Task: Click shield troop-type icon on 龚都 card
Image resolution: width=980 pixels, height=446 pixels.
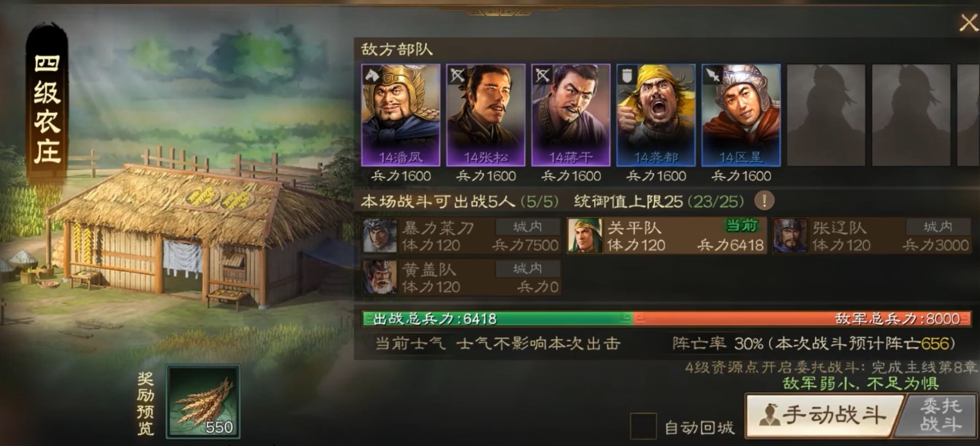Action: [627, 75]
